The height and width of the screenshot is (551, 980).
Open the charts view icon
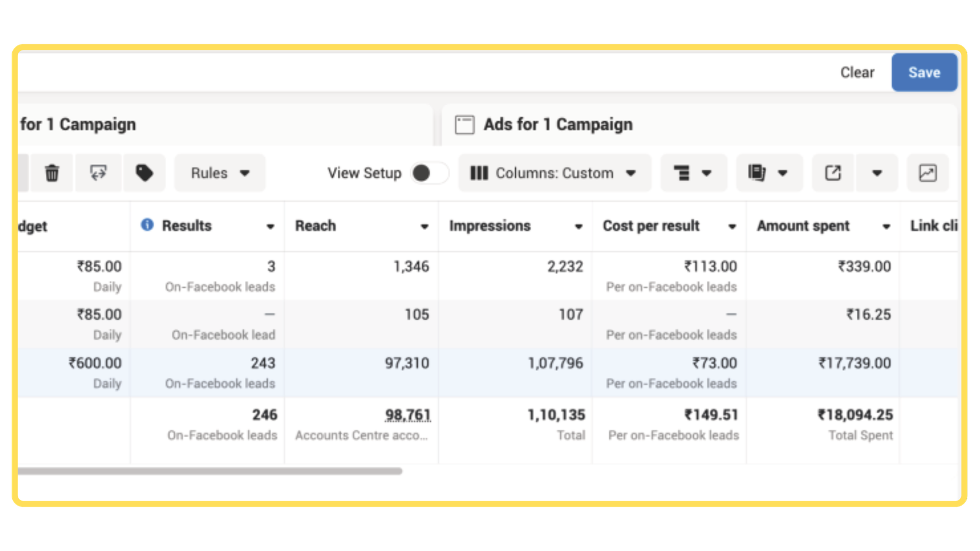(927, 173)
